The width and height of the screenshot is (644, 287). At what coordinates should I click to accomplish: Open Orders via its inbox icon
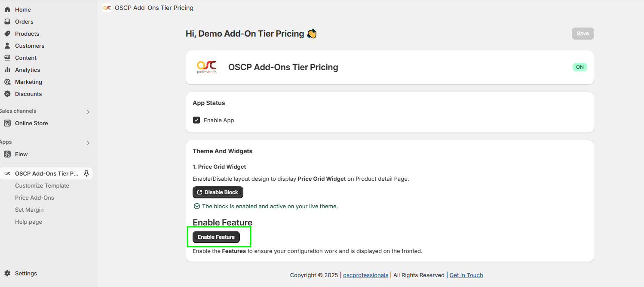tap(7, 22)
